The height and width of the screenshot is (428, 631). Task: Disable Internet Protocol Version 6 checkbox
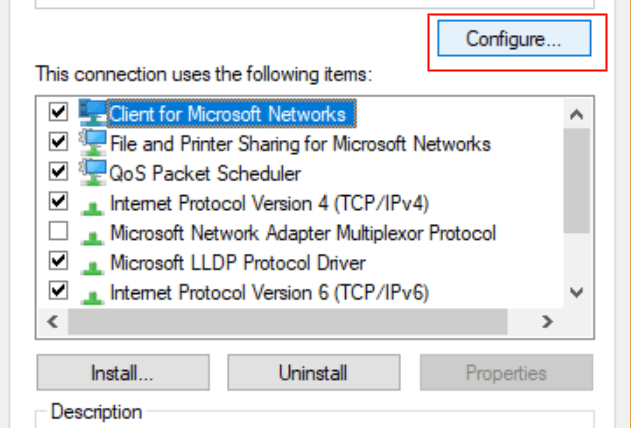59,292
